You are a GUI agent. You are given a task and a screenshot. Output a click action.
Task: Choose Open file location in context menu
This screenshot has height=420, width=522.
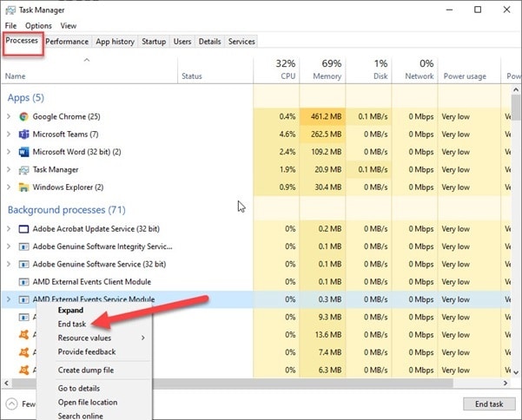88,403
